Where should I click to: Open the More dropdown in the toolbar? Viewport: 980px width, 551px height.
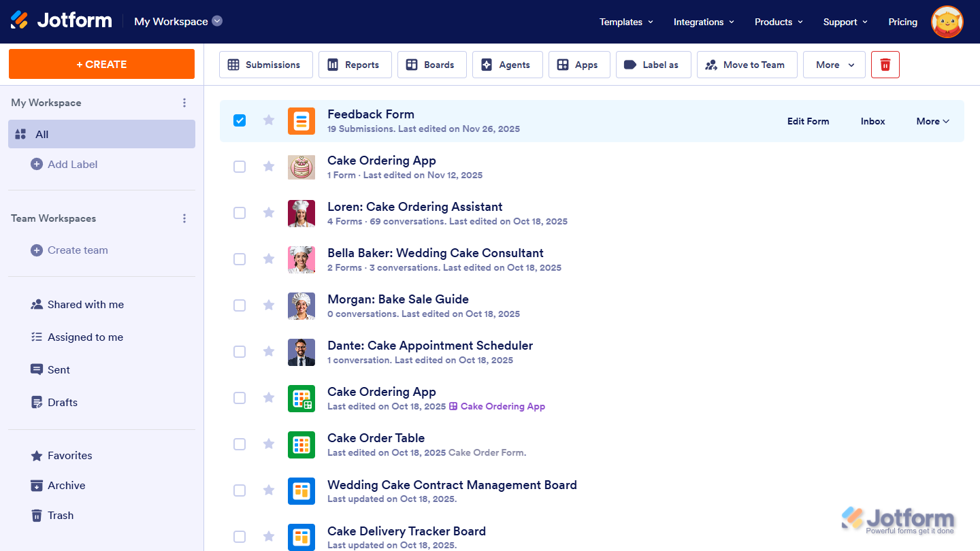(834, 65)
